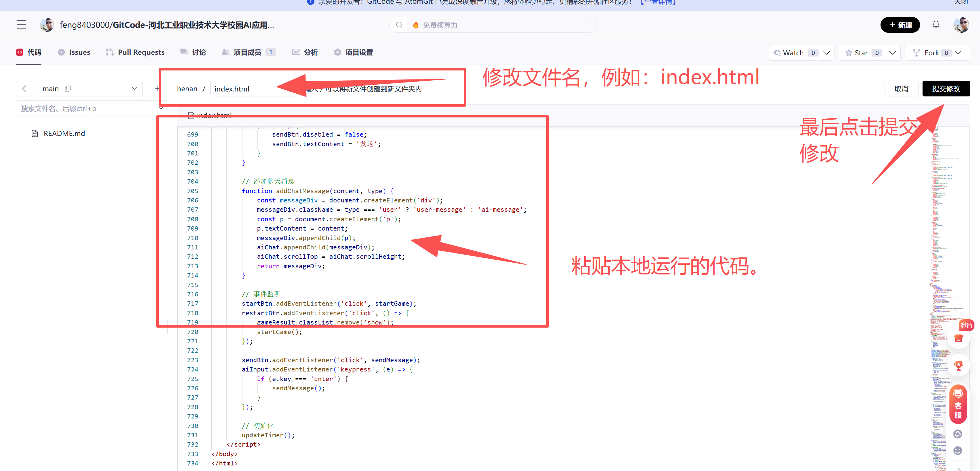Open the customer service 客服 widget
Viewport: 980px width, 471px height.
(957, 405)
